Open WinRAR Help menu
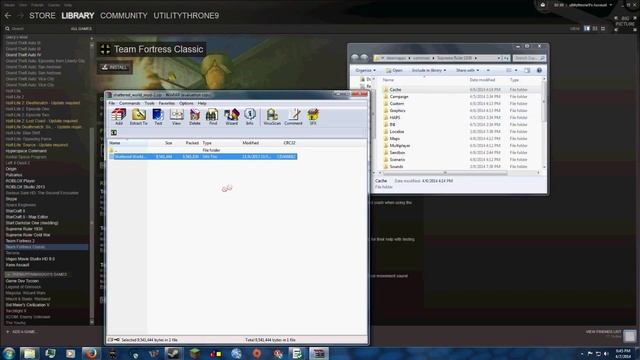Screen dimensions: 640x360 202,103
